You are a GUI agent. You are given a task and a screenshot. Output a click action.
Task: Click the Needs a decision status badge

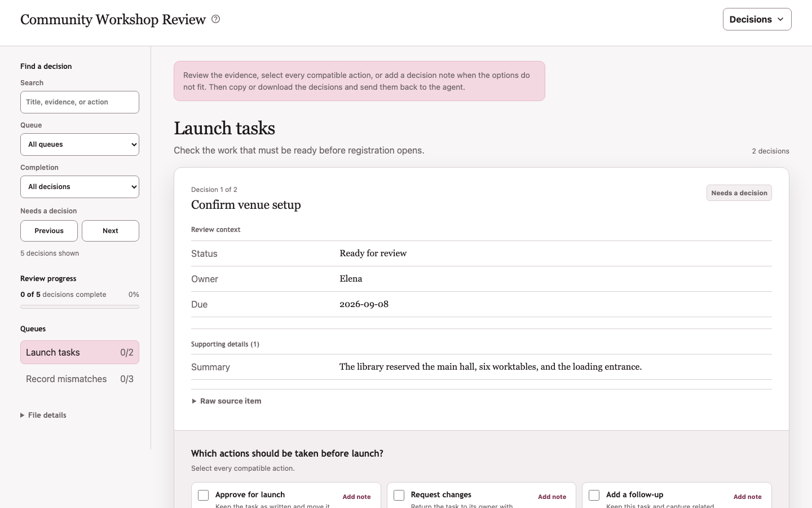pos(739,193)
